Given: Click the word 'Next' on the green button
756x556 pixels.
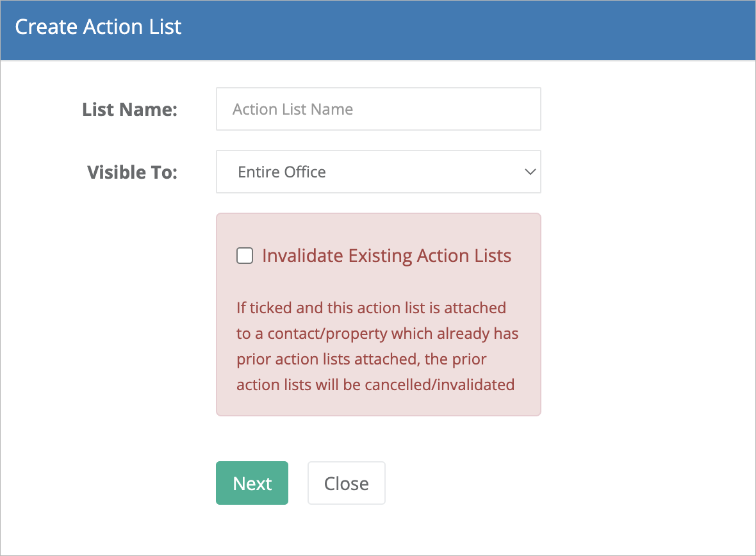Looking at the screenshot, I should pos(252,484).
